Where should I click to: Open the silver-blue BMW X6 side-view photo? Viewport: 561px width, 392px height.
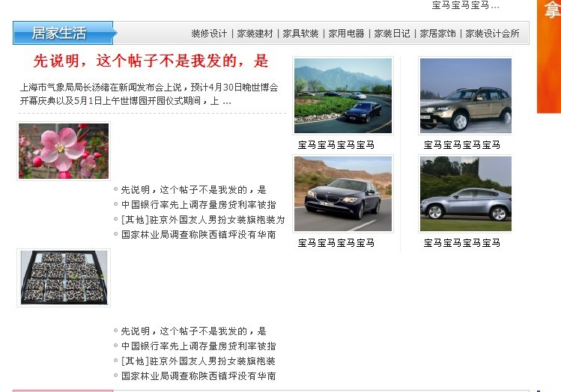[x=465, y=194]
